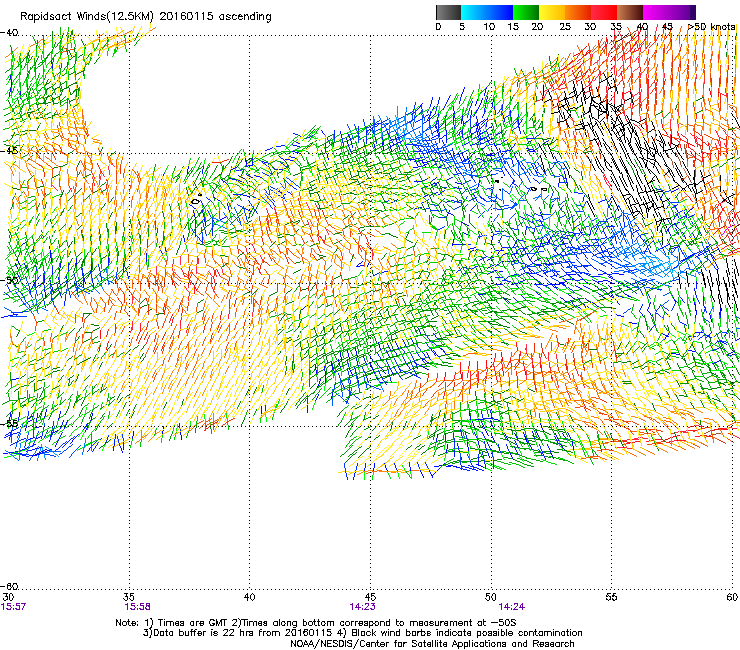Click the title text 'Rapidscat Winds(12.5KM) 20160115 ascending'
This screenshot has height=650, width=740.
click(x=146, y=17)
